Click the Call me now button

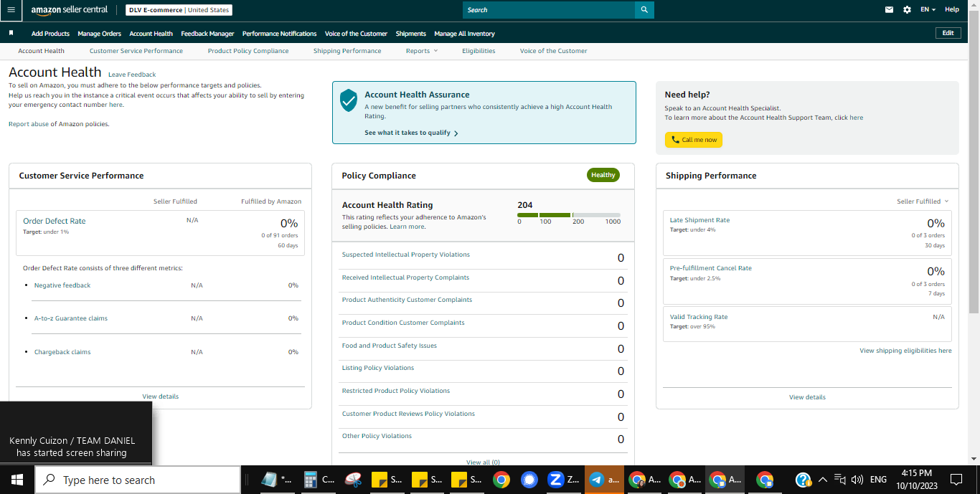693,140
